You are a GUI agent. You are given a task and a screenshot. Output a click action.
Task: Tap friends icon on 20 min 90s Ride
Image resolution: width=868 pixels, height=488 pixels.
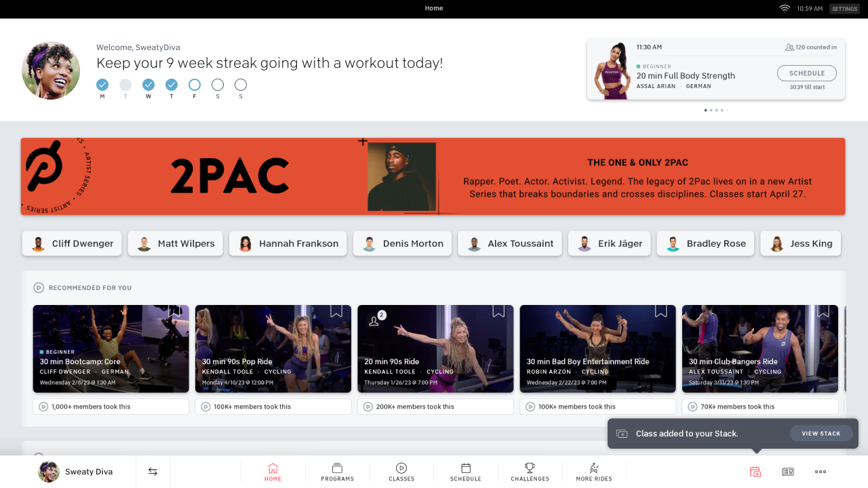pyautogui.click(x=375, y=321)
